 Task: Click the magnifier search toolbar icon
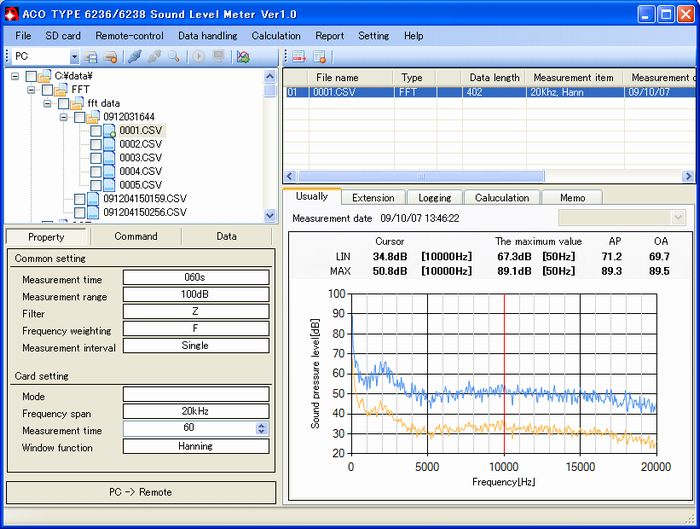point(174,57)
